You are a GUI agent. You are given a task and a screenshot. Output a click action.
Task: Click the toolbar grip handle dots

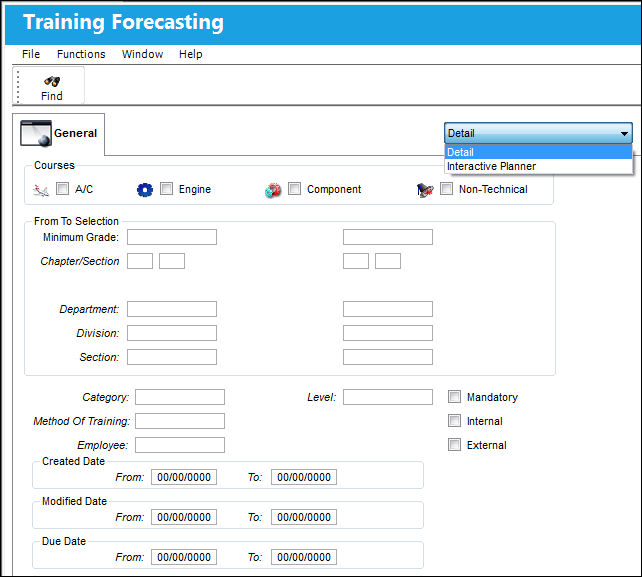point(18,86)
